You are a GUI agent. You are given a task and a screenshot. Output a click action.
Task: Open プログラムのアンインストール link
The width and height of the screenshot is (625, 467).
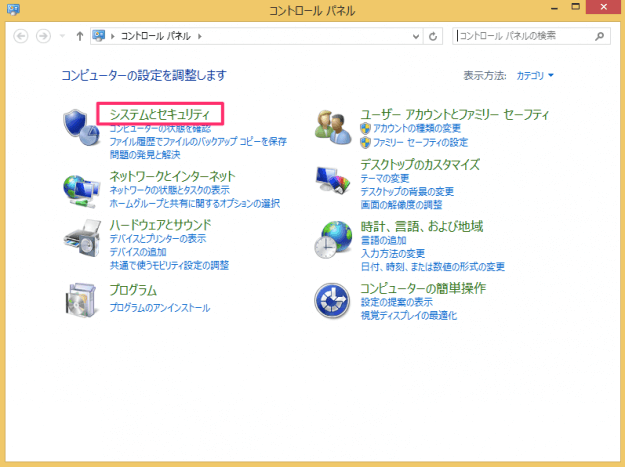pos(159,308)
